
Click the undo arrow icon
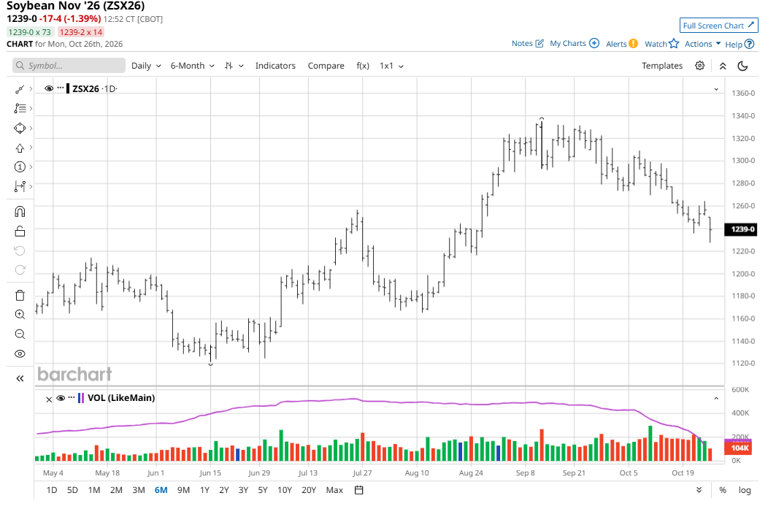(x=20, y=251)
